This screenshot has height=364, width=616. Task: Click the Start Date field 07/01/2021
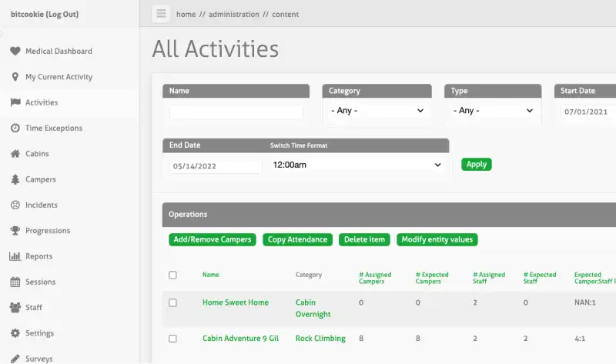[588, 112]
